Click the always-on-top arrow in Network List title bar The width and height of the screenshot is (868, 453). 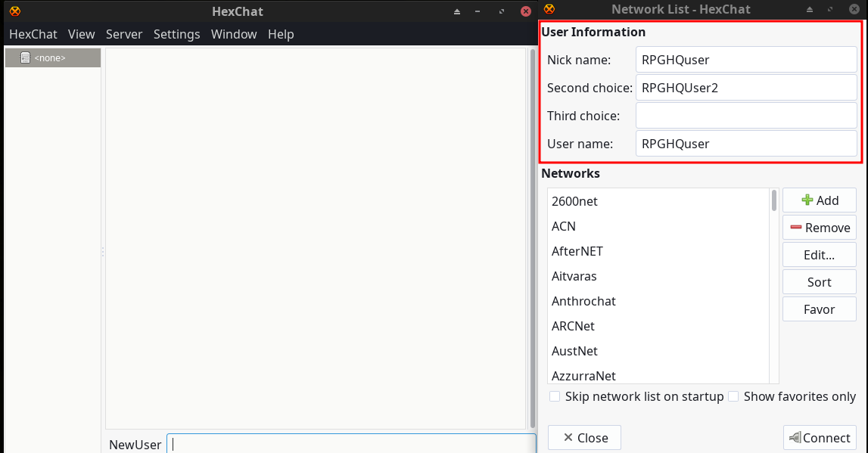point(809,9)
